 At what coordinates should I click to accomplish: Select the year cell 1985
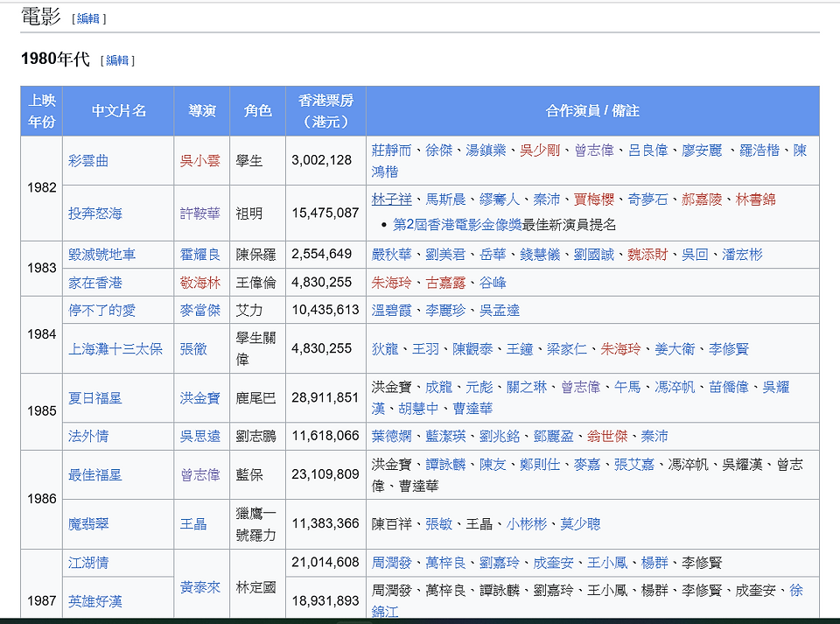[x=42, y=410]
